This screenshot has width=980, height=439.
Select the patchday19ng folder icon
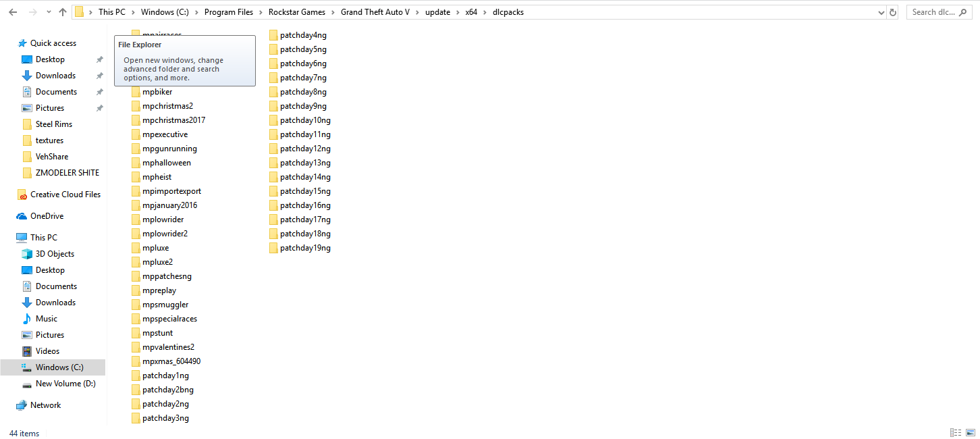point(273,248)
